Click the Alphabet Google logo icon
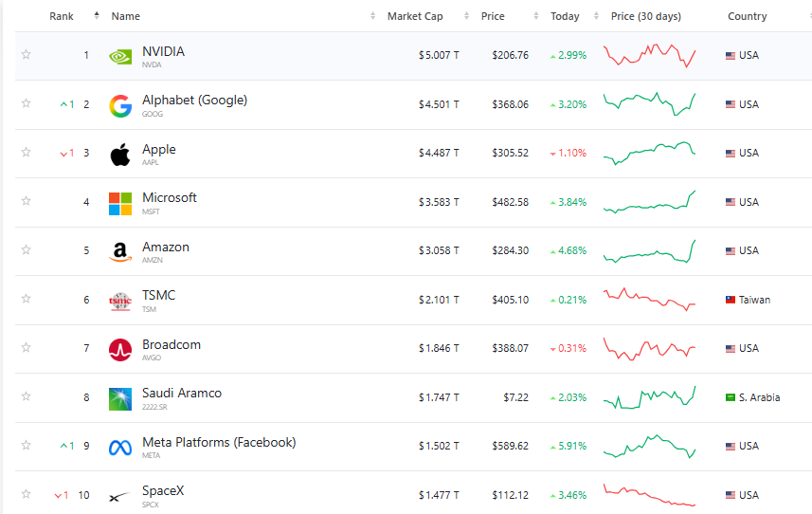Viewport: 812px width, 514px height. tap(120, 106)
